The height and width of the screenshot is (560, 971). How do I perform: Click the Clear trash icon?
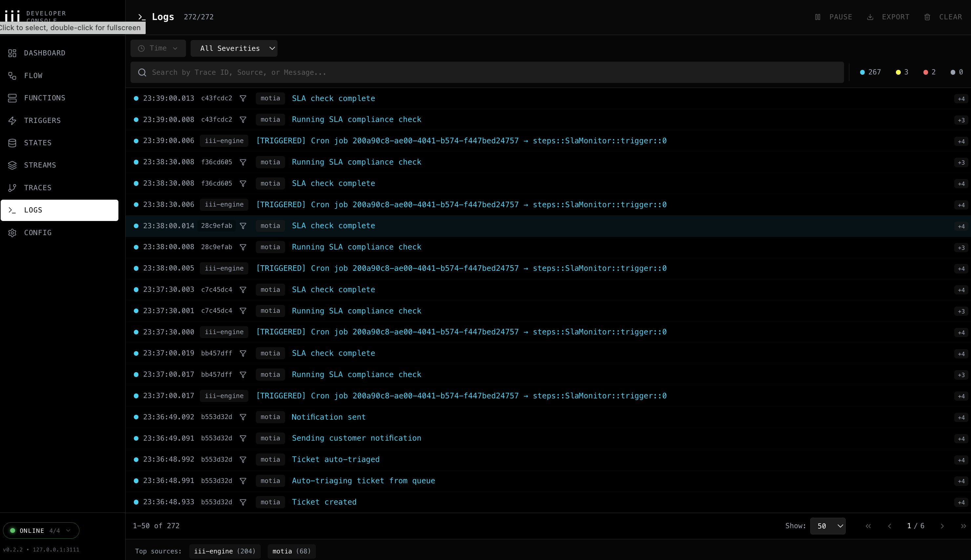tap(927, 17)
